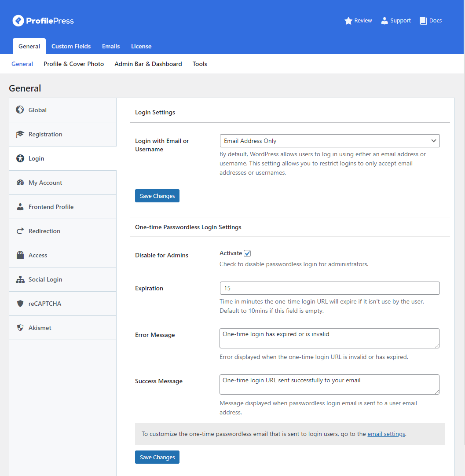Open the Redirection settings section
This screenshot has width=465, height=476.
click(44, 231)
